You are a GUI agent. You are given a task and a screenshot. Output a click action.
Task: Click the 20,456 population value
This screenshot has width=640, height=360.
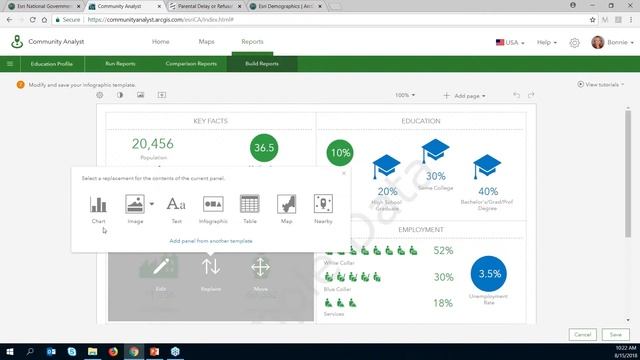(x=153, y=144)
